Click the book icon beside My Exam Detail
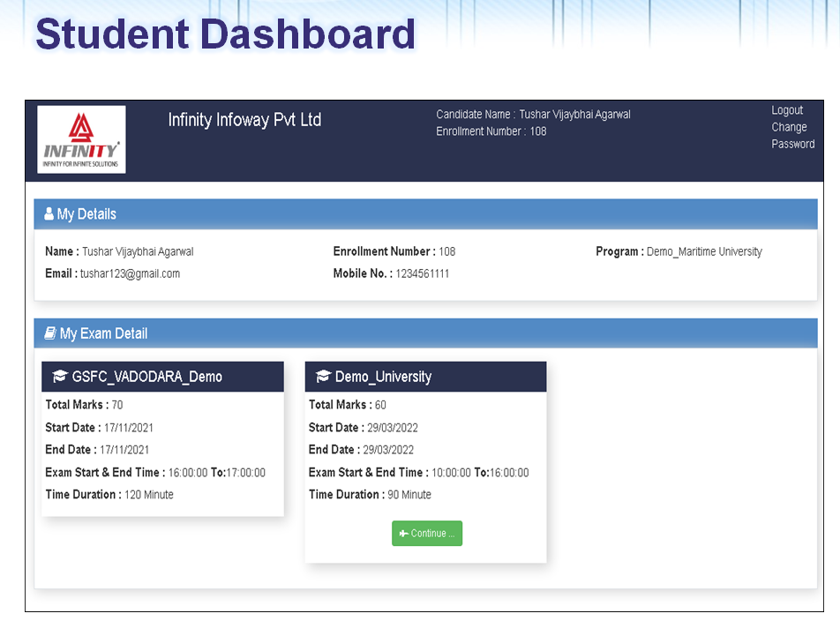Screen dimensions: 840x621 (49, 333)
